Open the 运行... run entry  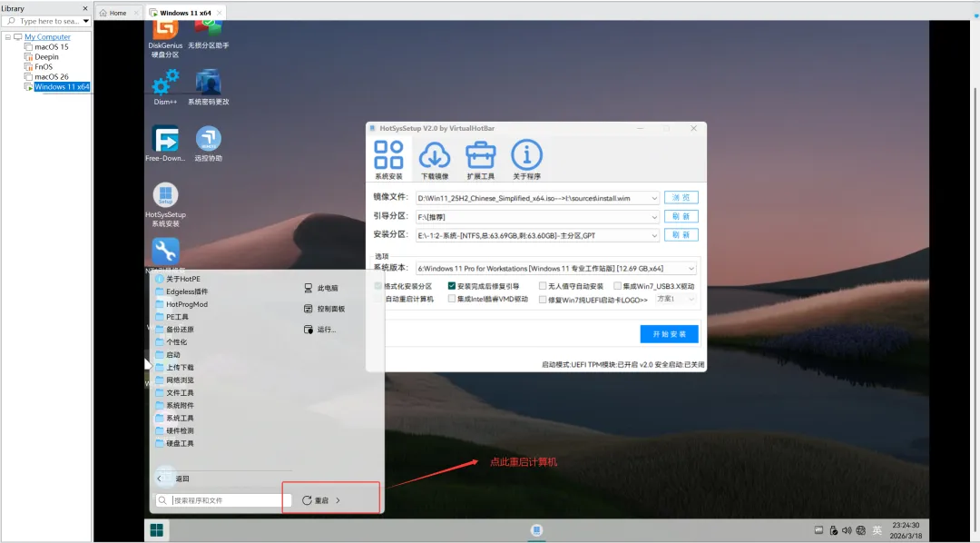click(x=320, y=329)
